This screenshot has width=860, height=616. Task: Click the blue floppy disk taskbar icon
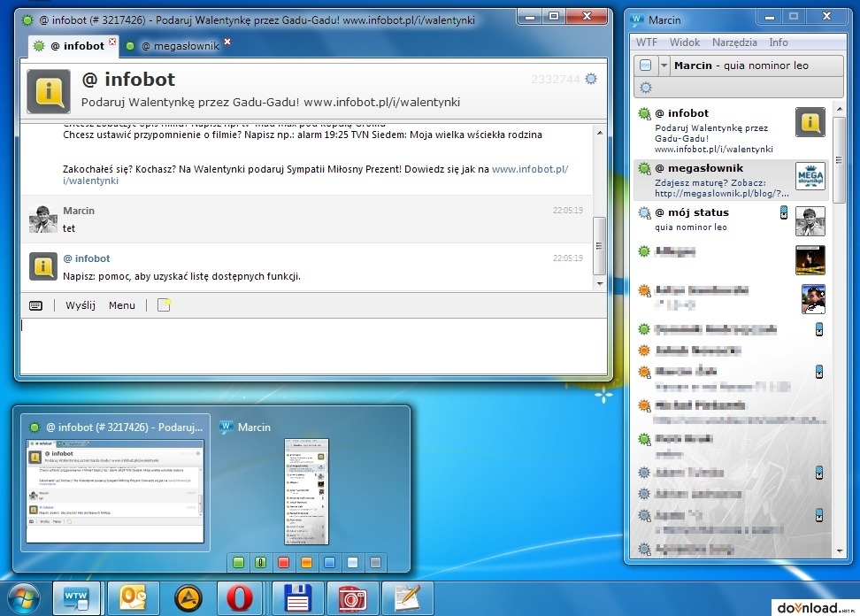pos(298,598)
